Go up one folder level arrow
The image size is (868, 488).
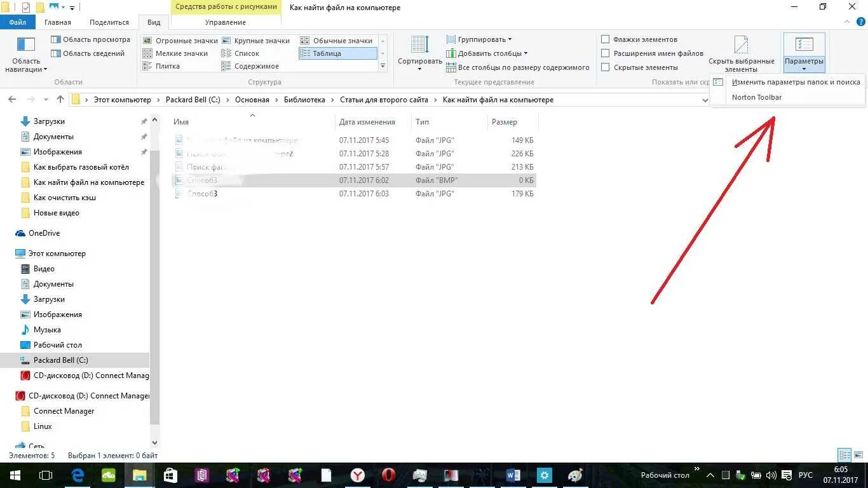(60, 100)
